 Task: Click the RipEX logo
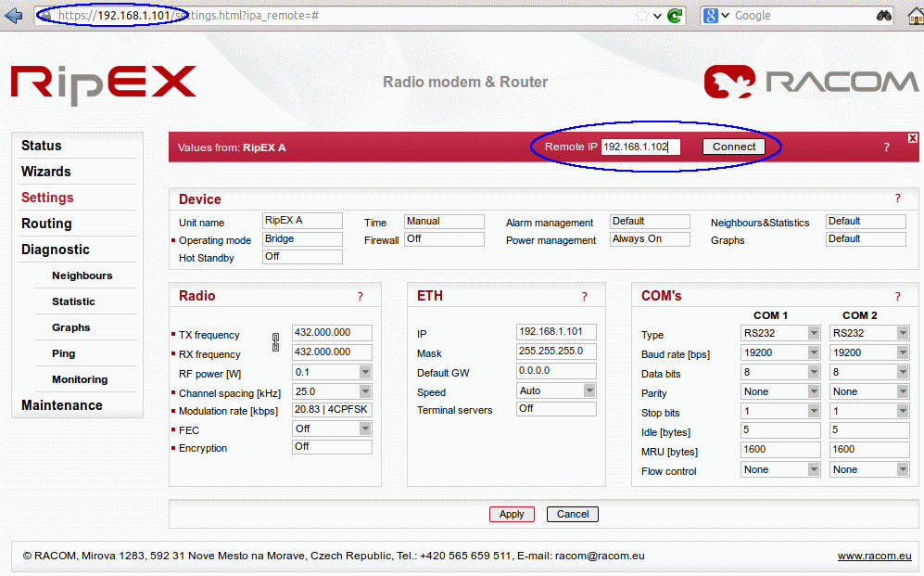[x=104, y=85]
